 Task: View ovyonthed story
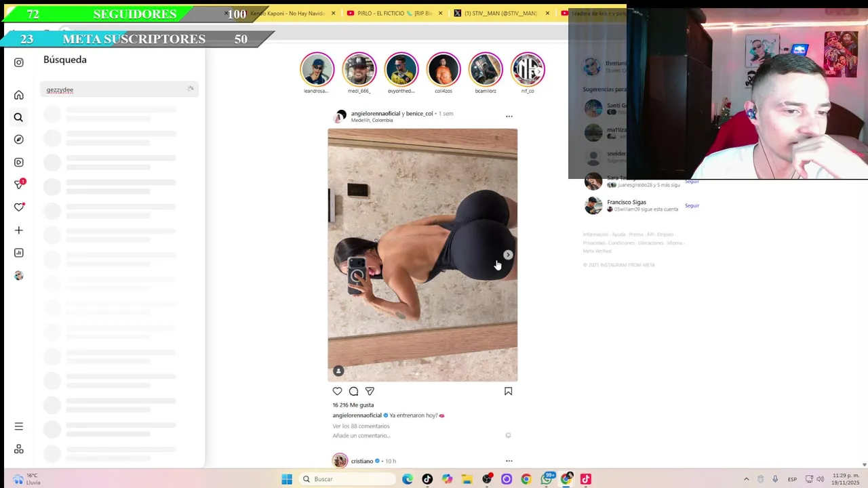click(x=401, y=69)
